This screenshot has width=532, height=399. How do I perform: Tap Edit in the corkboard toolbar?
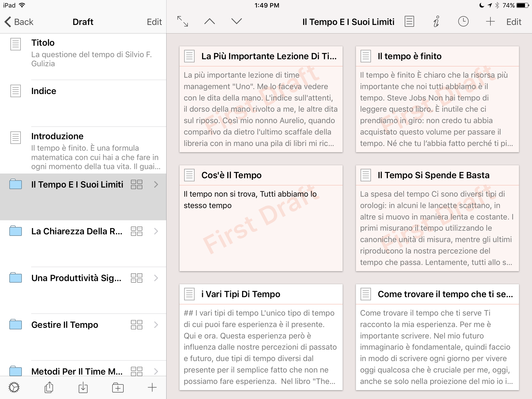point(514,22)
